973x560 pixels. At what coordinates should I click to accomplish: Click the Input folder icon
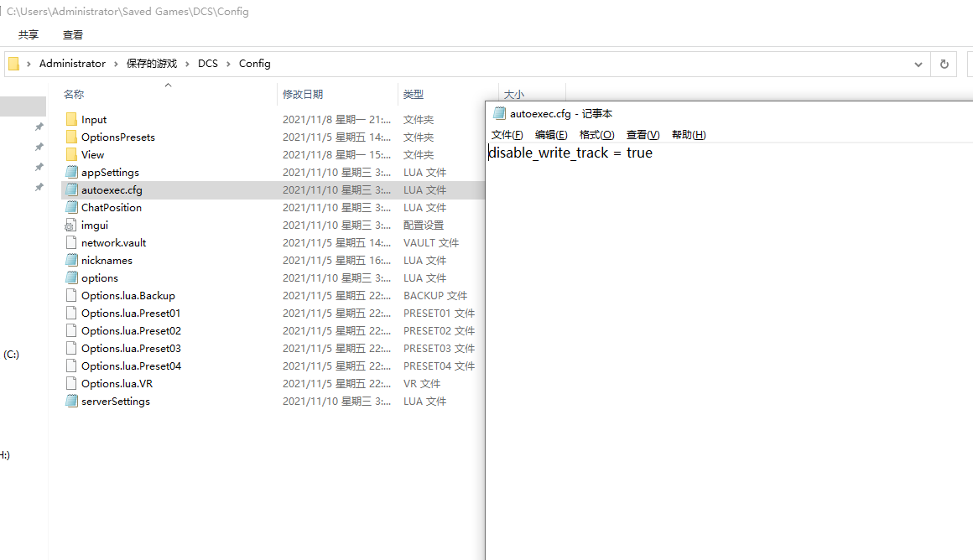[x=71, y=119]
